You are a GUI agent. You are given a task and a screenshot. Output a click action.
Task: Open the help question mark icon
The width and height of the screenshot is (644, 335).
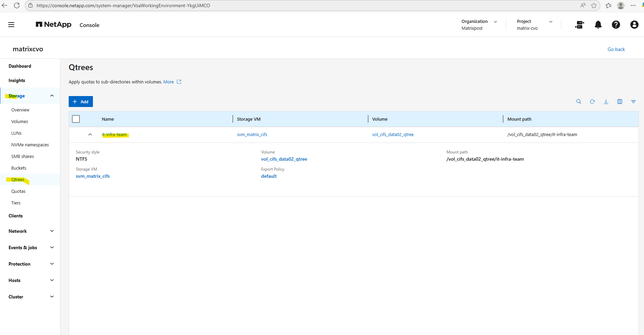[x=616, y=25]
